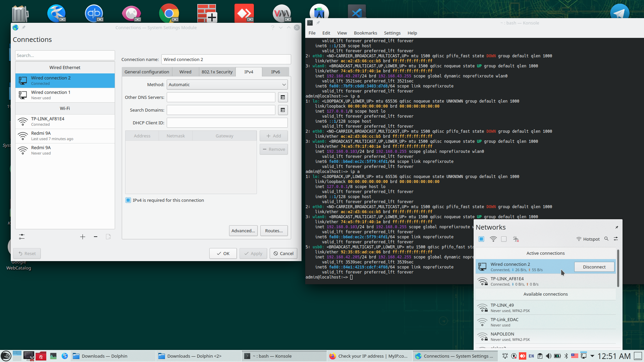
Task: Edit Search Domains list button
Action: (x=283, y=110)
